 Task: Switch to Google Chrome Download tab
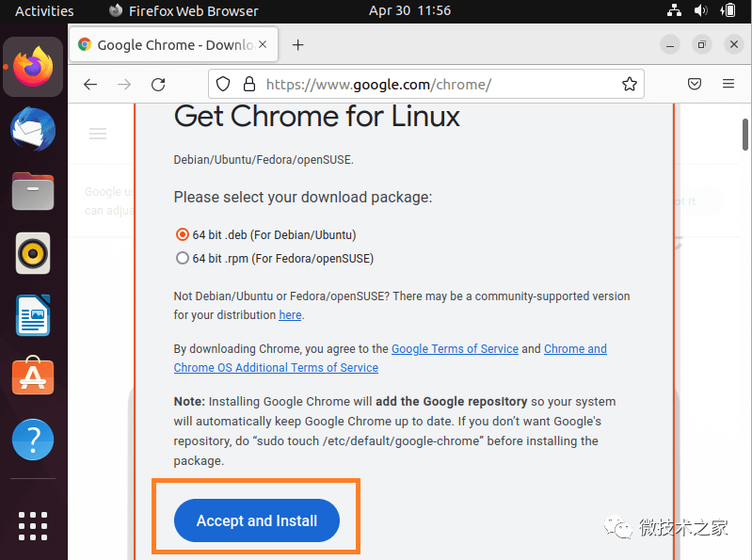pyautogui.click(x=173, y=44)
